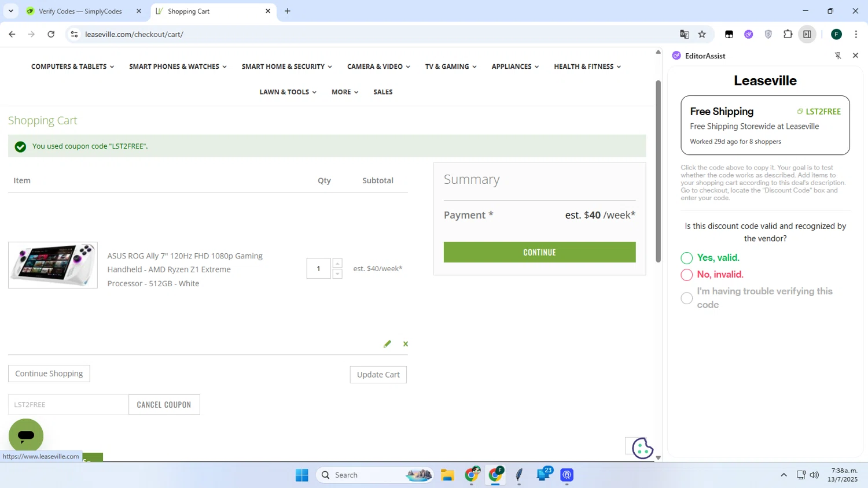Open File Explorer from the taskbar

pyautogui.click(x=447, y=475)
